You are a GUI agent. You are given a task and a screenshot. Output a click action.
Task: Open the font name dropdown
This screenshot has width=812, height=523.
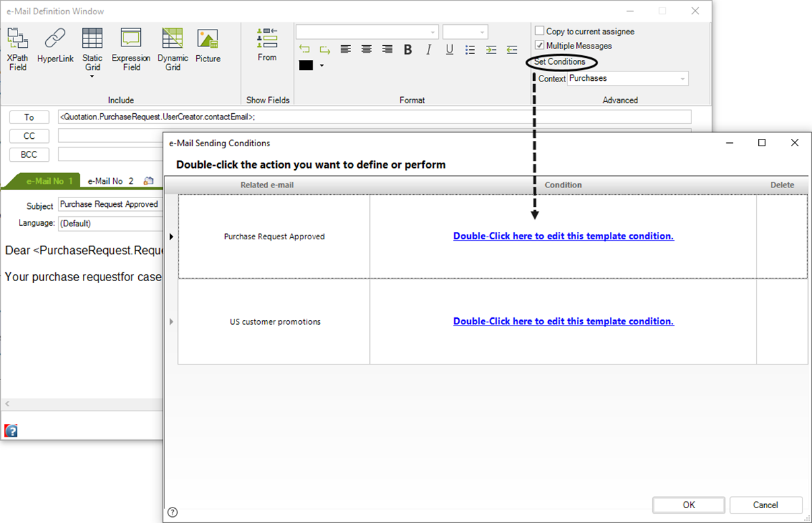point(433,32)
